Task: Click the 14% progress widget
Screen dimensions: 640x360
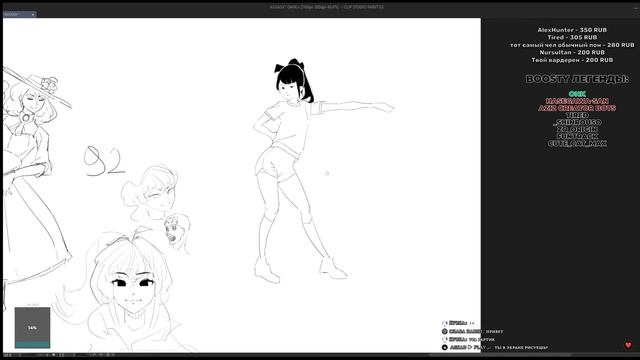Action: click(x=32, y=328)
